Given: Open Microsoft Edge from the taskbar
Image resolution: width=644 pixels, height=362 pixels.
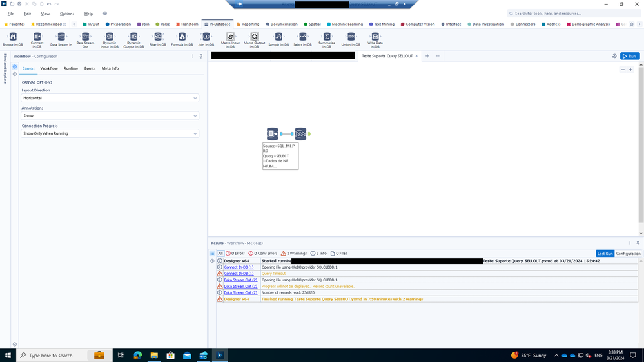Looking at the screenshot, I should click(x=137, y=356).
